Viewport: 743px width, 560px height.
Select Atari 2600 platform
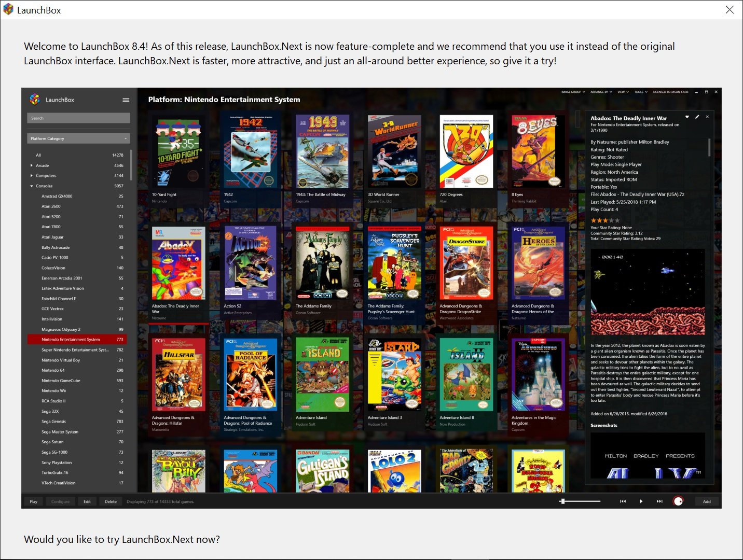77,206
